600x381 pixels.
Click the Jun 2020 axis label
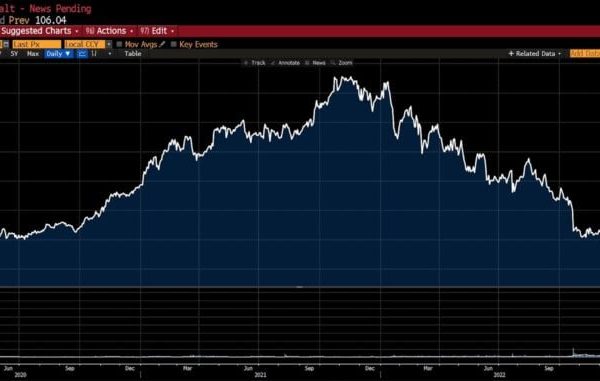pos(8,369)
